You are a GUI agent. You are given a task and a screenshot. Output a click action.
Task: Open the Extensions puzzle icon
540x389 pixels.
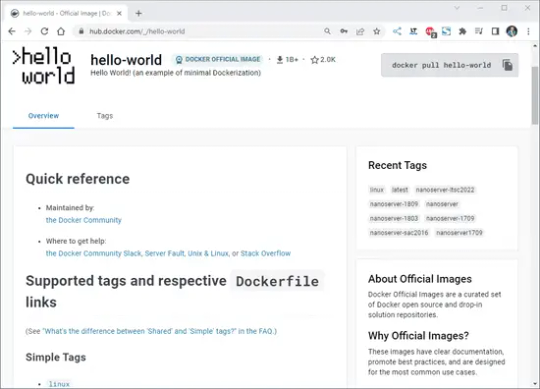[x=463, y=31]
